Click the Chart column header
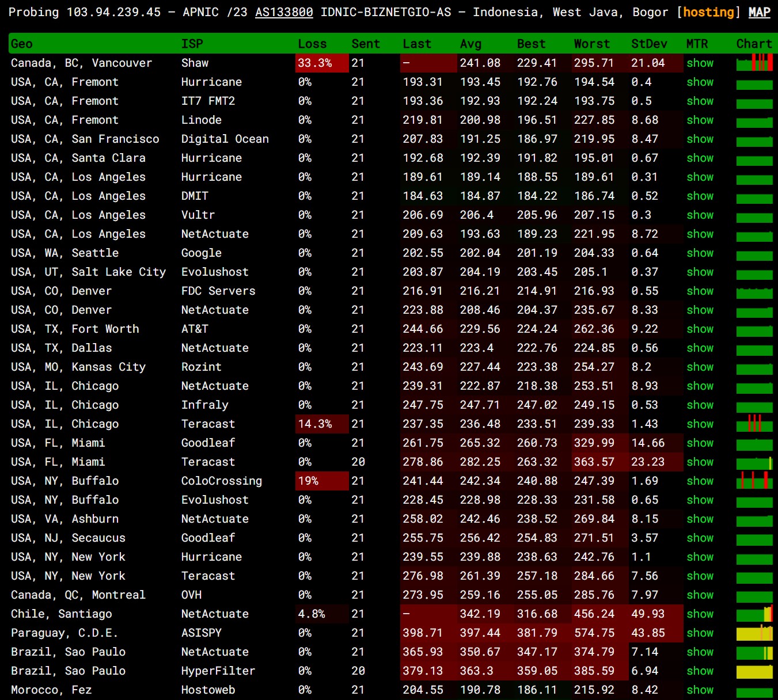The height and width of the screenshot is (700, 778). (x=754, y=44)
